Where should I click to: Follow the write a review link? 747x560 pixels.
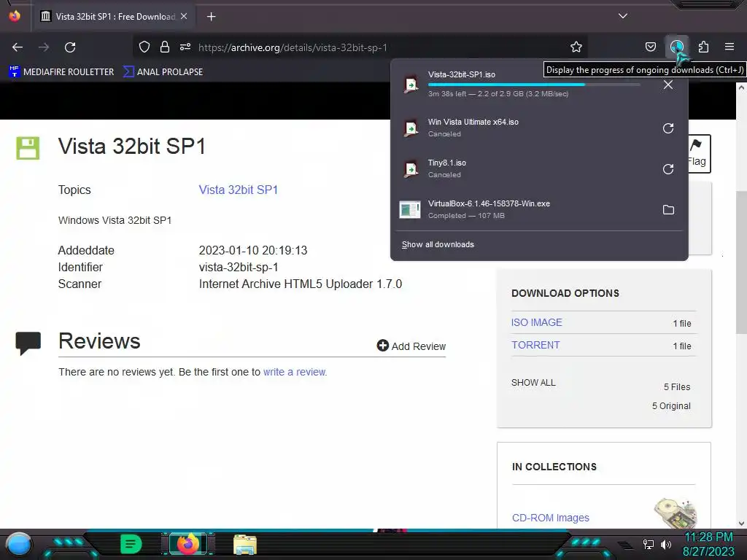[x=295, y=372]
